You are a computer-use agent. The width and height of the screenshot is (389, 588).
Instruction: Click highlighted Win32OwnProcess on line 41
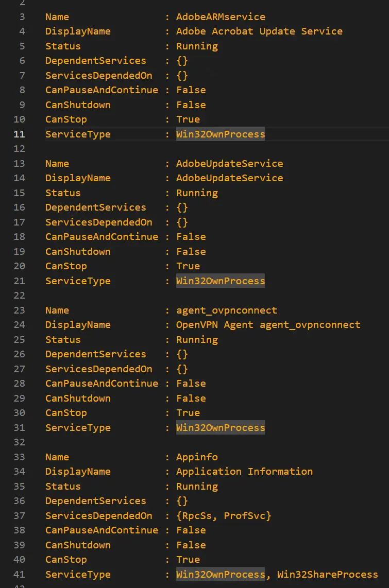[x=221, y=575]
